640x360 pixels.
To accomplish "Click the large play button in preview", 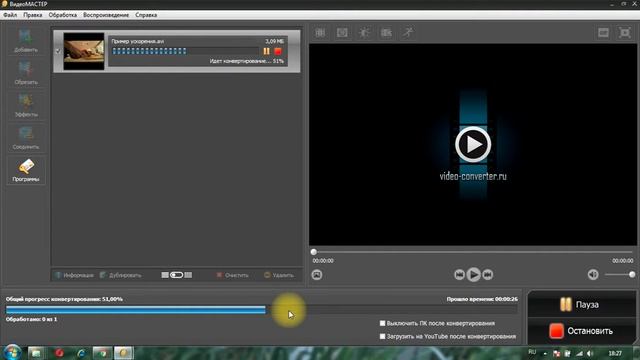I will [473, 144].
